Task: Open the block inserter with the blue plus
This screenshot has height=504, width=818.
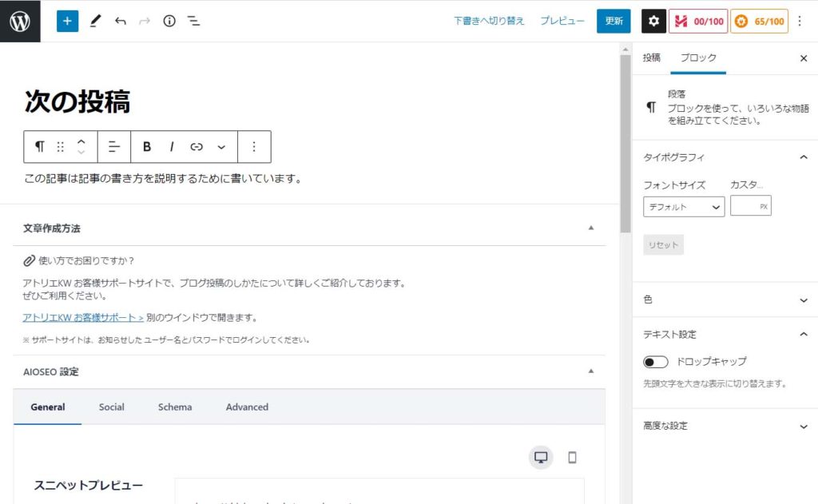Action: click(66, 21)
